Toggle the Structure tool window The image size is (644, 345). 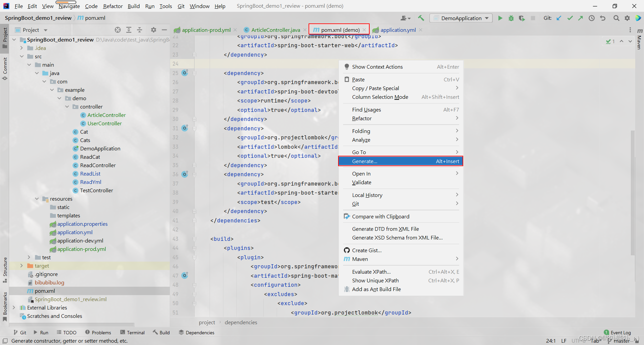[5, 270]
